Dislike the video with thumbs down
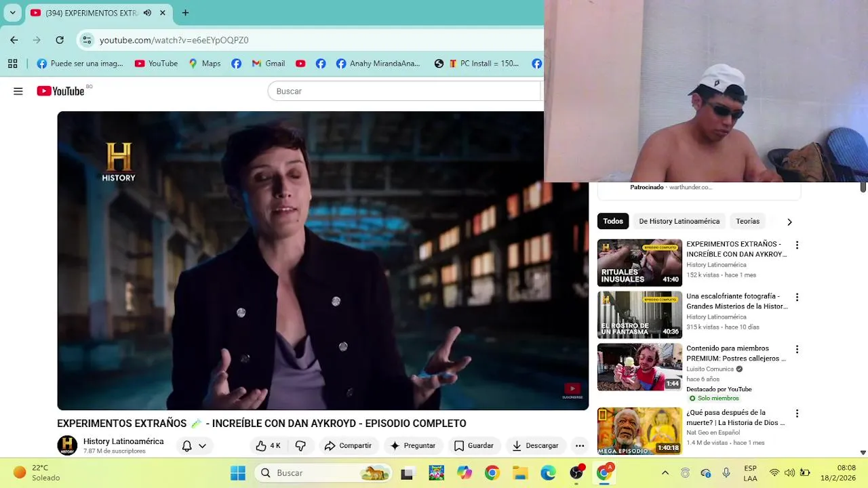Image resolution: width=868 pixels, height=488 pixels. [x=300, y=445]
